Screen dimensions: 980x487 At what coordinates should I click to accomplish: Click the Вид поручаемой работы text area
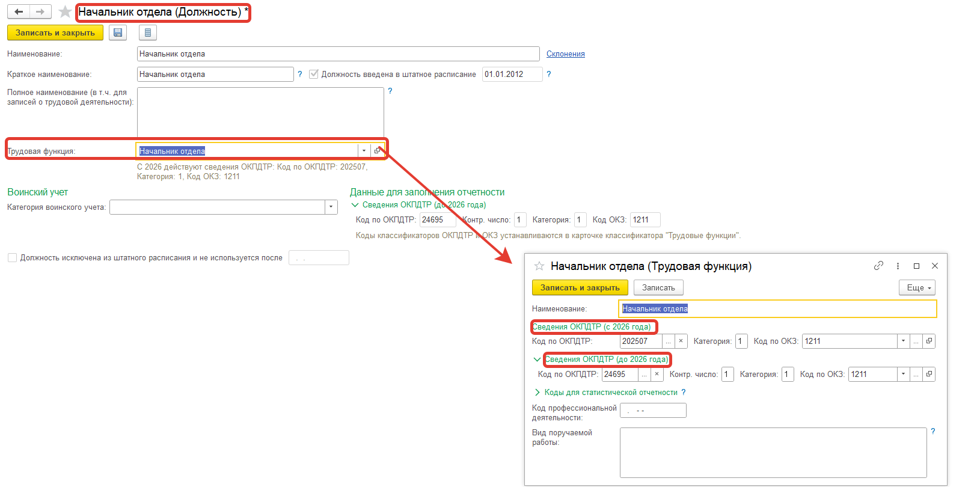tap(773, 452)
